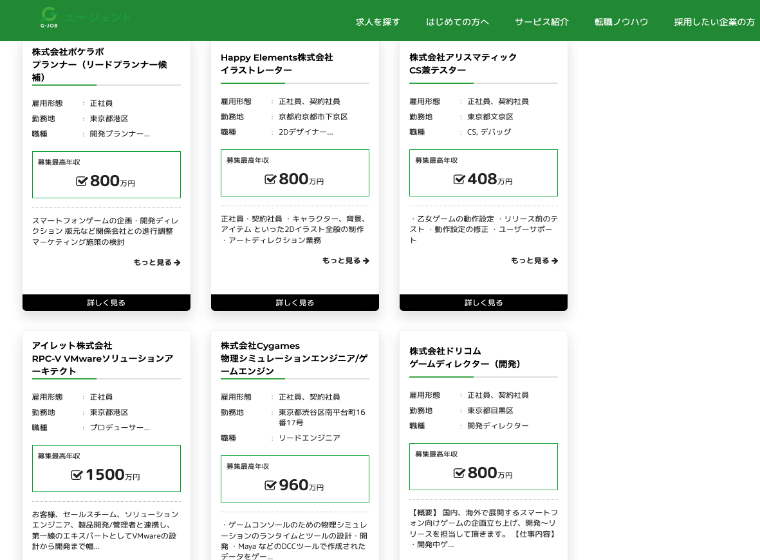Screen dimensions: 760x560
Task: Click the 正社員・契約社員・キャラクター description text
Action: (x=293, y=229)
